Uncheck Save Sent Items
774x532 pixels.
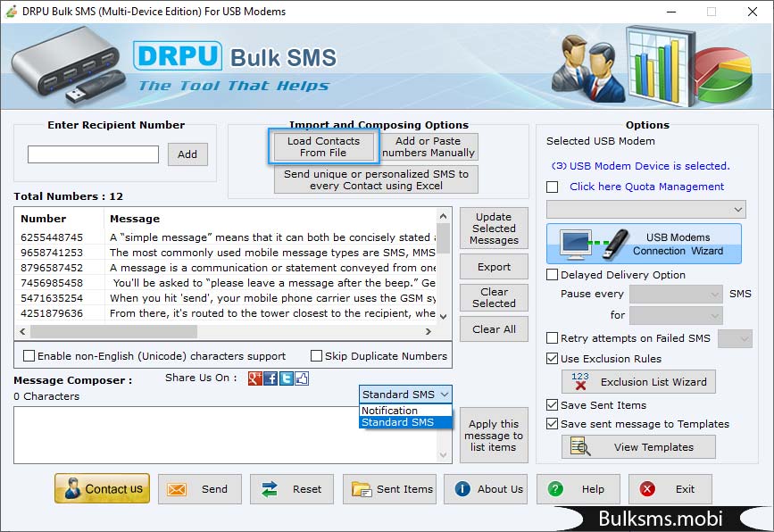coord(553,405)
